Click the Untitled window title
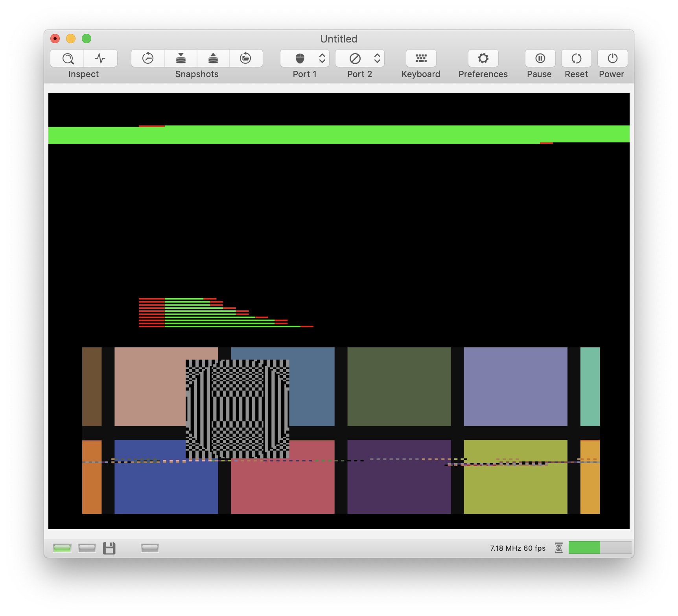 339,39
